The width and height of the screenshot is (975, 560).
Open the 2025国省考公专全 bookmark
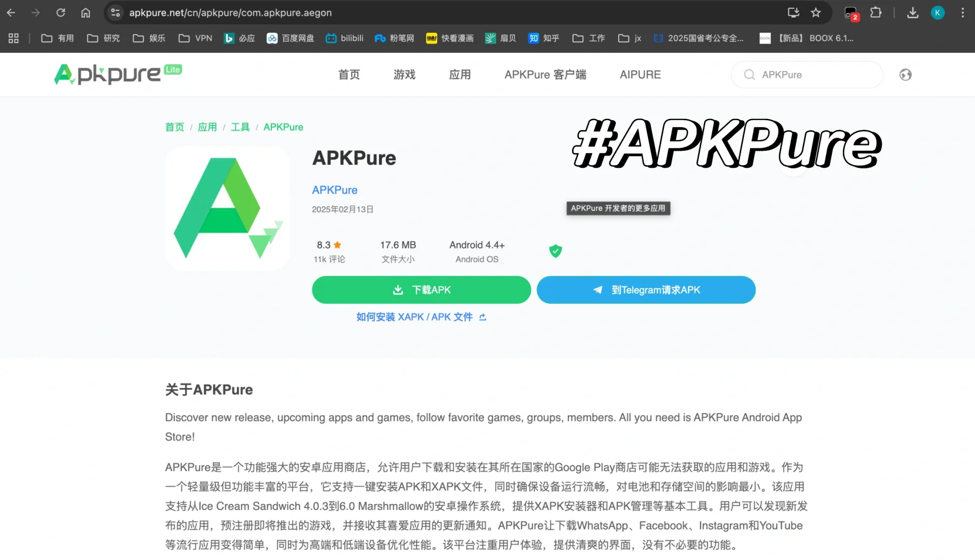[699, 38]
